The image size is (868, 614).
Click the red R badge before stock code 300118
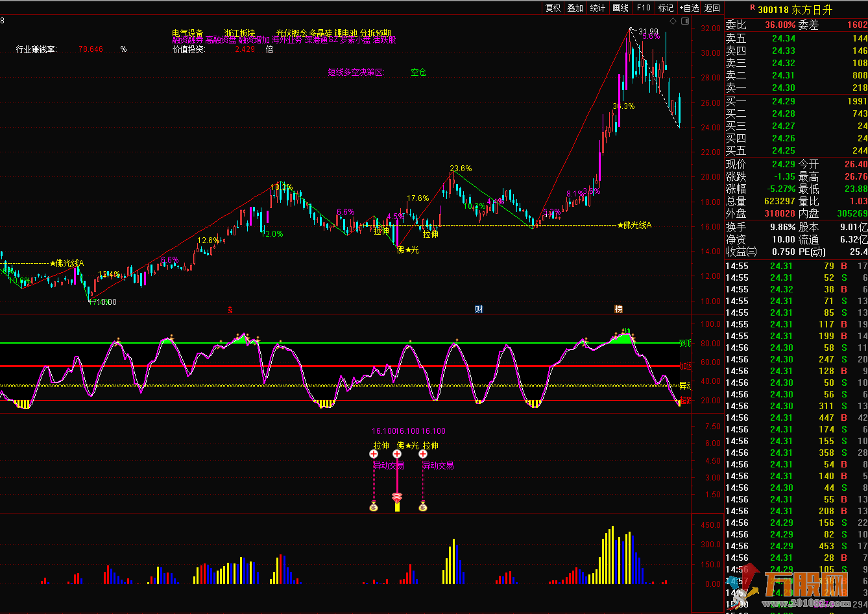pyautogui.click(x=753, y=8)
